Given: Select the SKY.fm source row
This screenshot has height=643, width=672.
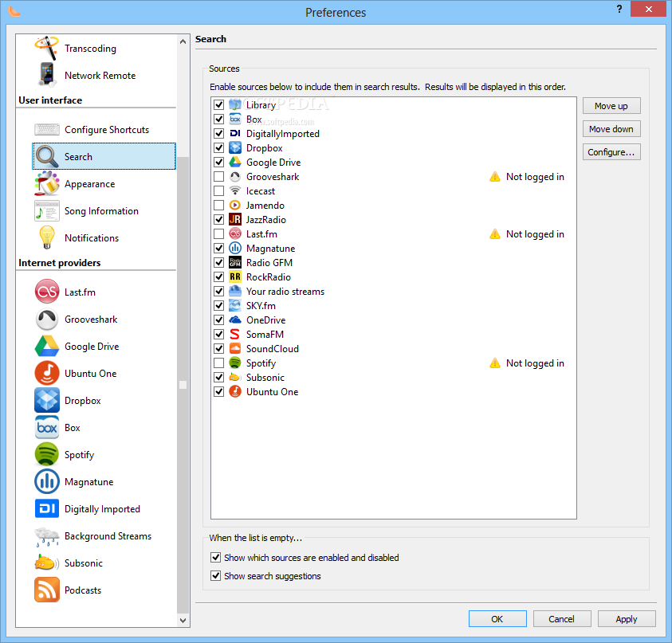Looking at the screenshot, I should pos(394,305).
